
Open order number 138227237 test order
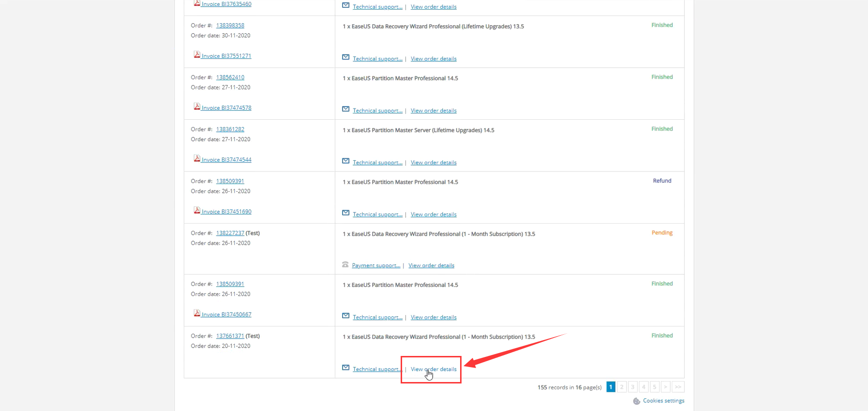tap(230, 233)
